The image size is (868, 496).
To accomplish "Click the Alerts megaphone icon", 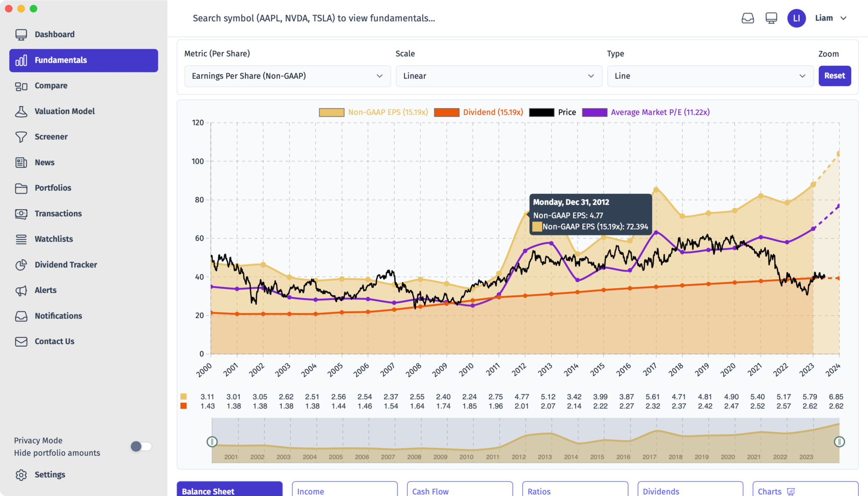I will [21, 290].
